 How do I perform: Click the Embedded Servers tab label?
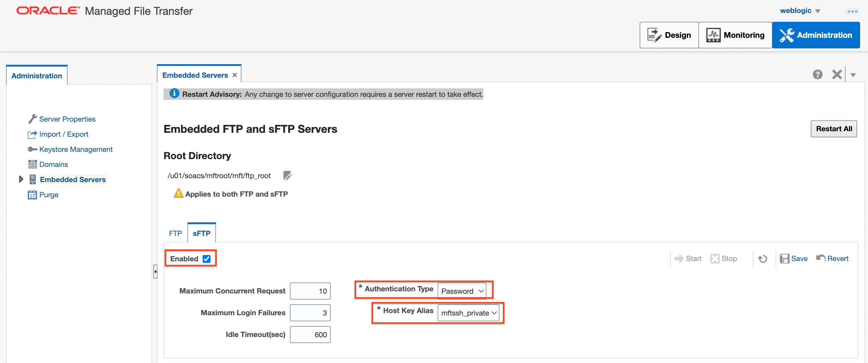point(195,75)
